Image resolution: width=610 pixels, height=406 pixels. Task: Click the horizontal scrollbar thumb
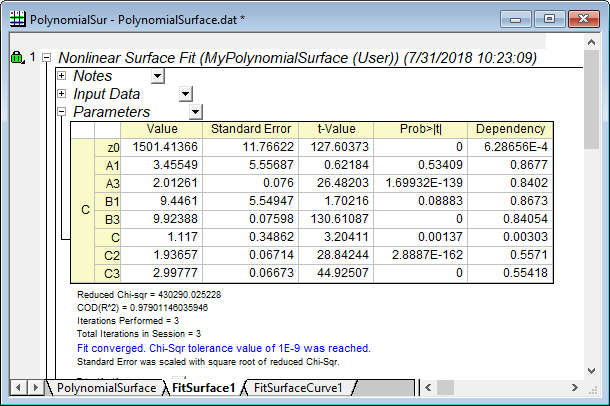(445, 388)
